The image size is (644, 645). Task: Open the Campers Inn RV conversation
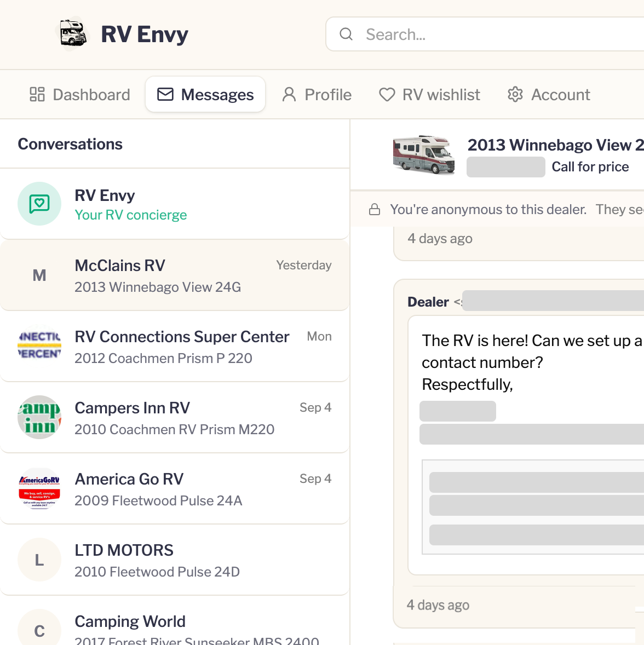tap(175, 418)
